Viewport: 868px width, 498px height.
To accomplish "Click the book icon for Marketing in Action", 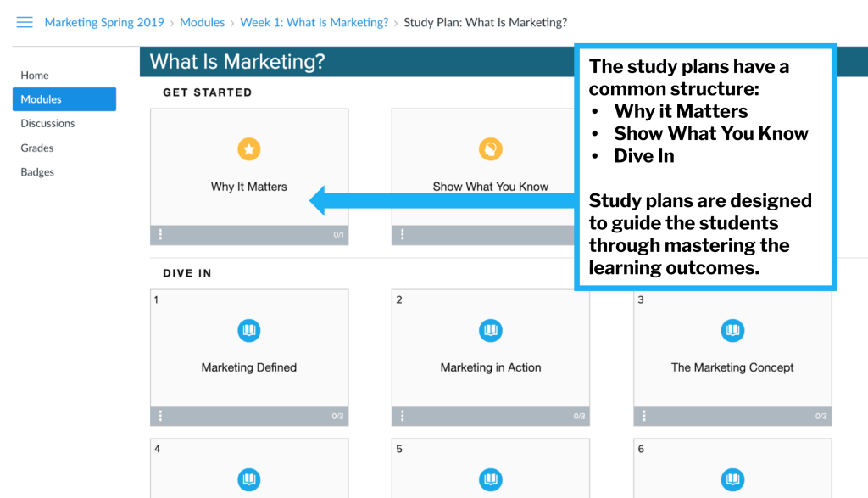I will pos(490,331).
